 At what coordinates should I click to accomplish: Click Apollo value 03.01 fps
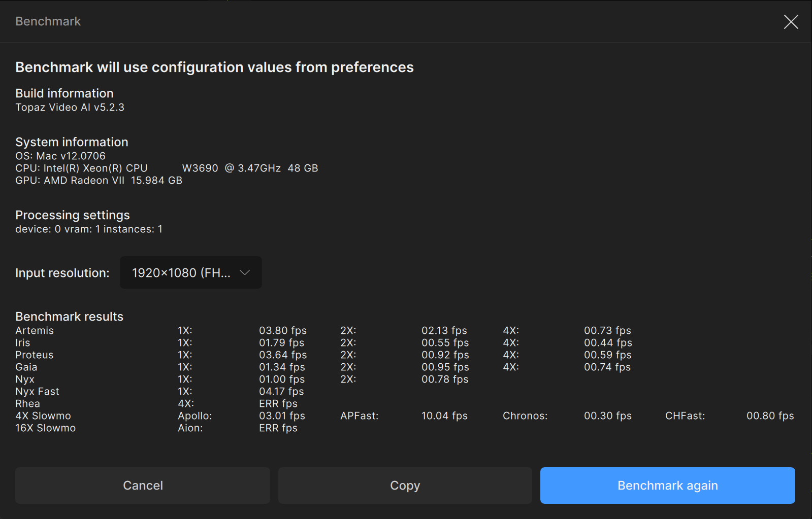click(x=282, y=416)
